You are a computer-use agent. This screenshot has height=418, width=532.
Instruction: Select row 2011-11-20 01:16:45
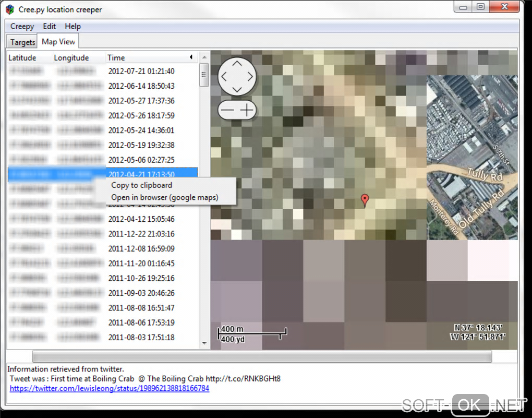102,263
